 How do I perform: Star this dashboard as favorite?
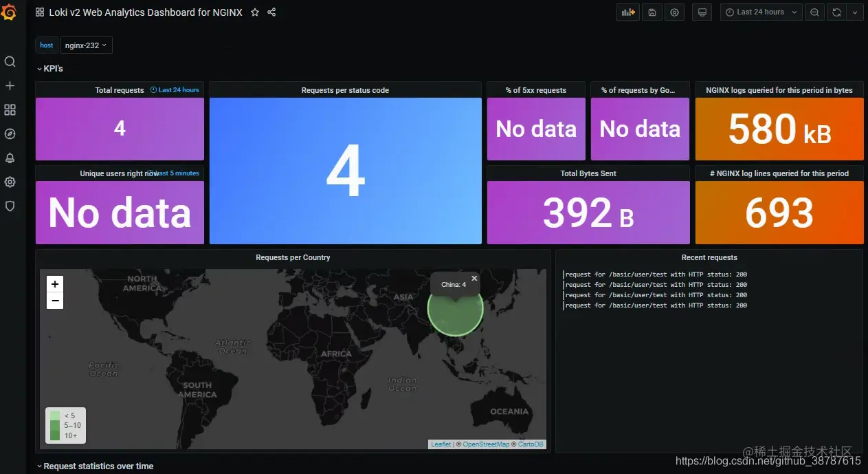pyautogui.click(x=255, y=12)
